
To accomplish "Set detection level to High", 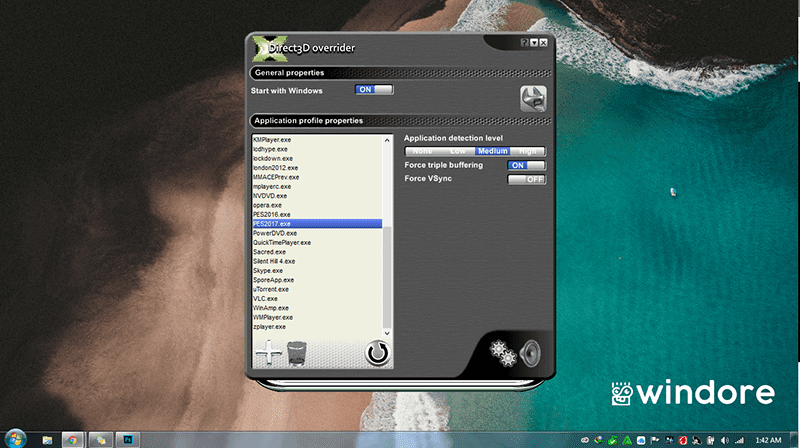I will pos(528,151).
